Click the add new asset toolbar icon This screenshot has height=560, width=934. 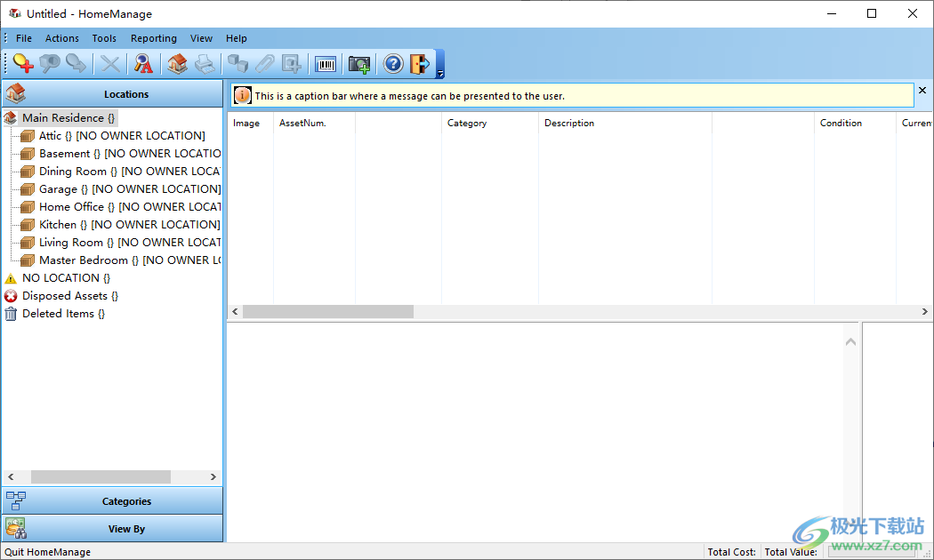(x=23, y=64)
